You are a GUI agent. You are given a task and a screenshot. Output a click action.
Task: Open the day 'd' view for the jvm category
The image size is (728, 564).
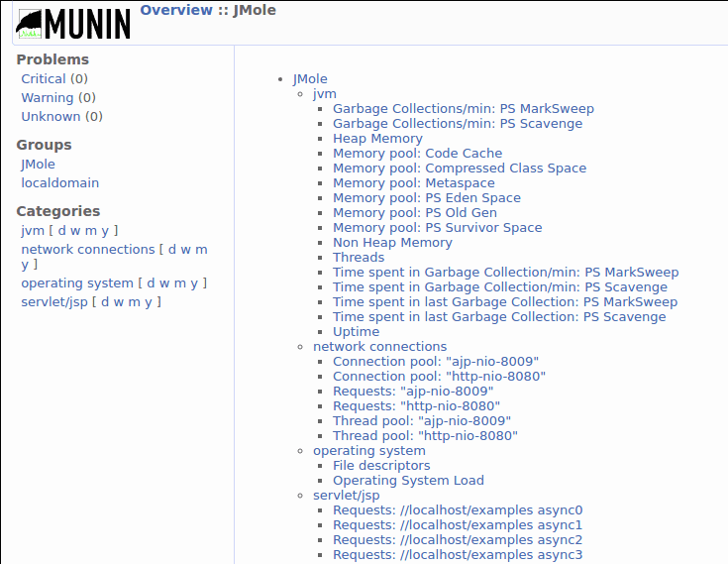click(x=61, y=231)
